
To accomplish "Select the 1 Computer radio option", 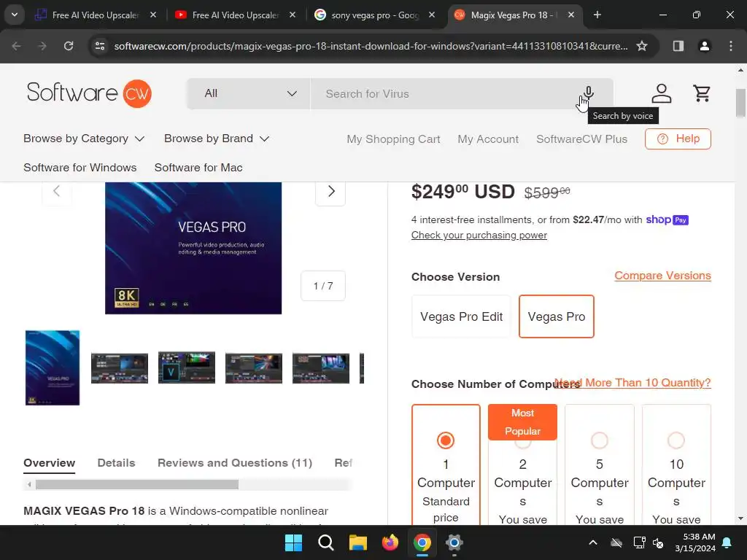I will (446, 440).
